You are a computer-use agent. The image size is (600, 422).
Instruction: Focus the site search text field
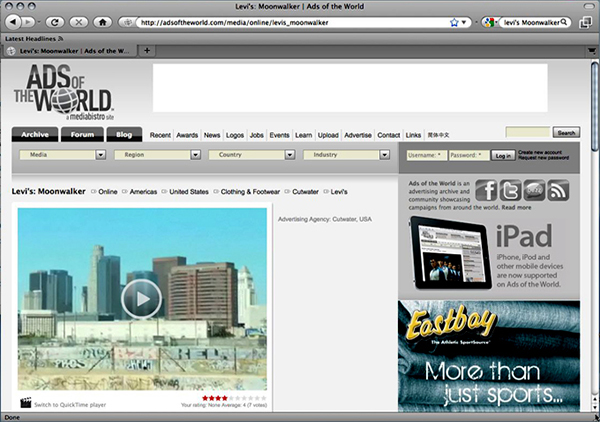click(528, 132)
